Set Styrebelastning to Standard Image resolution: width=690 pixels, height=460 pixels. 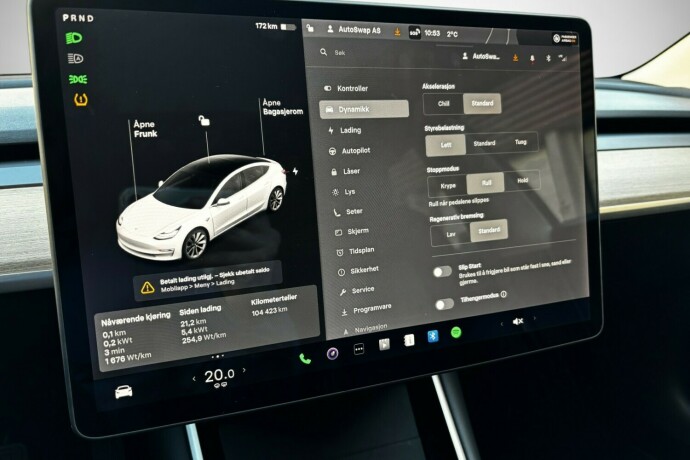[484, 144]
